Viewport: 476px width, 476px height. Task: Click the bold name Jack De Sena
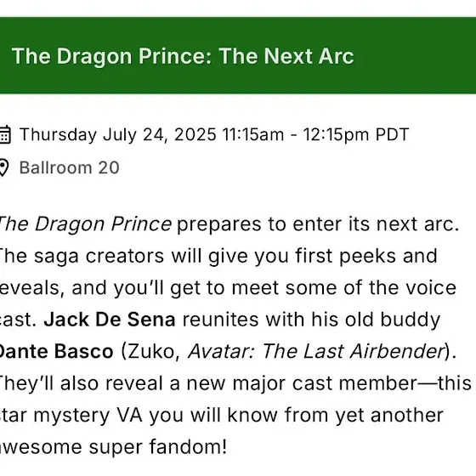(x=110, y=320)
